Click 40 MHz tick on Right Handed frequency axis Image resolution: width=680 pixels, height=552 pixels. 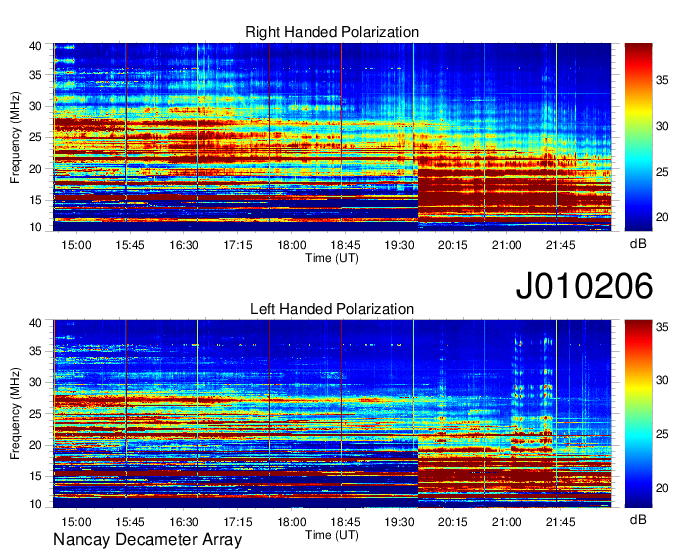point(35,46)
